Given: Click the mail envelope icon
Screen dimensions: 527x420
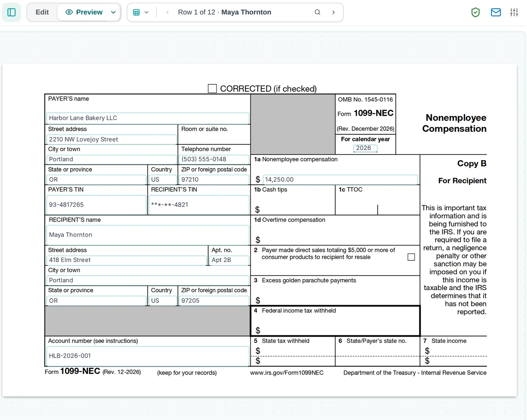Looking at the screenshot, I should [496, 12].
